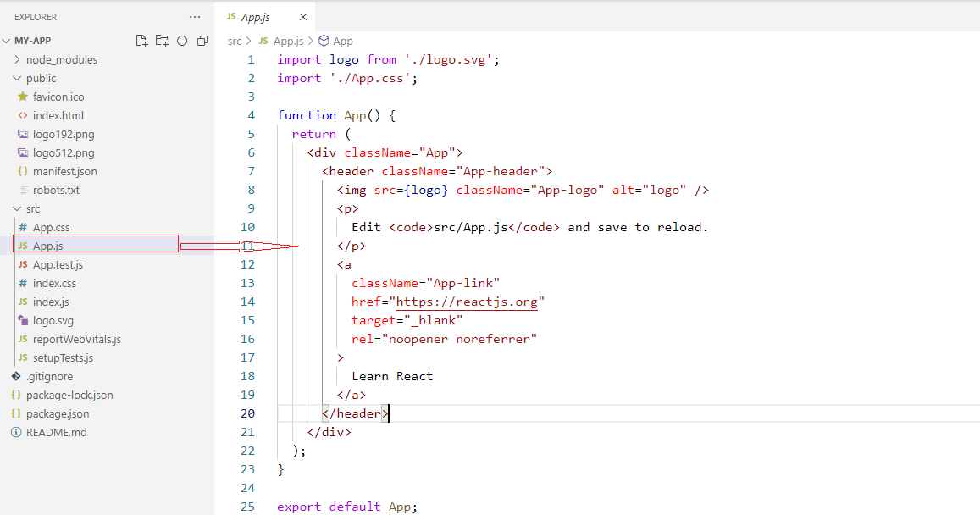Open the README.md file
Image resolution: width=980 pixels, height=515 pixels.
point(56,433)
